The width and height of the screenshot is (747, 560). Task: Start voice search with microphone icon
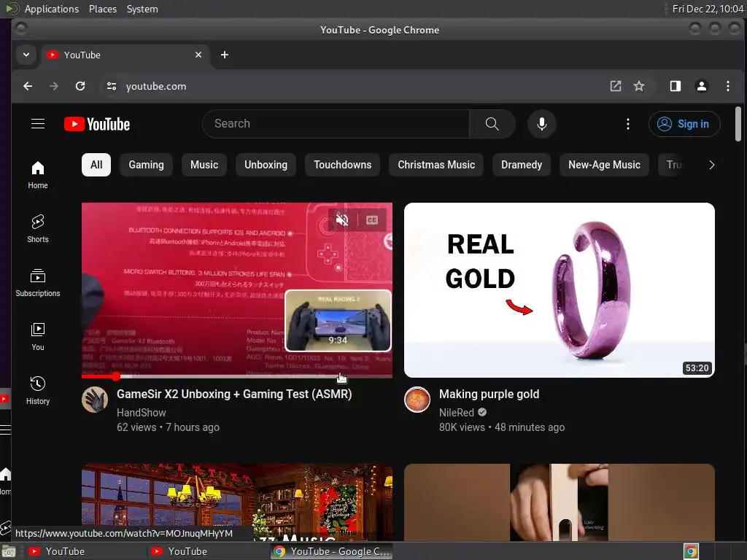(542, 124)
